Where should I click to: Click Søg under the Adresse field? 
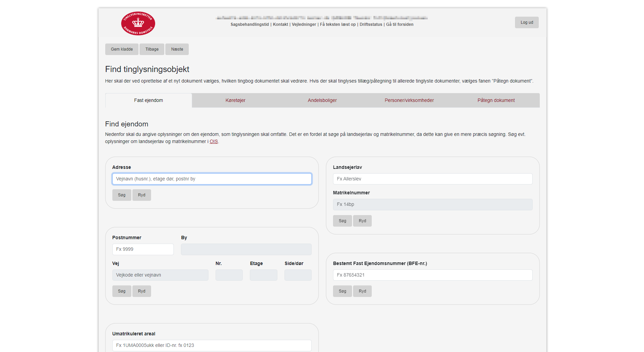point(122,195)
